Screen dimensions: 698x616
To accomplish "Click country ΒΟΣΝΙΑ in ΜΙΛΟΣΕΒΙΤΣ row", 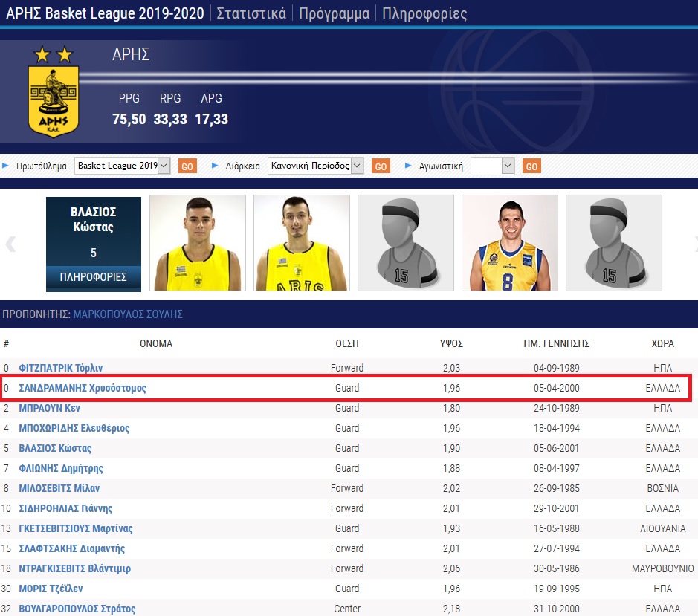I will (x=663, y=488).
